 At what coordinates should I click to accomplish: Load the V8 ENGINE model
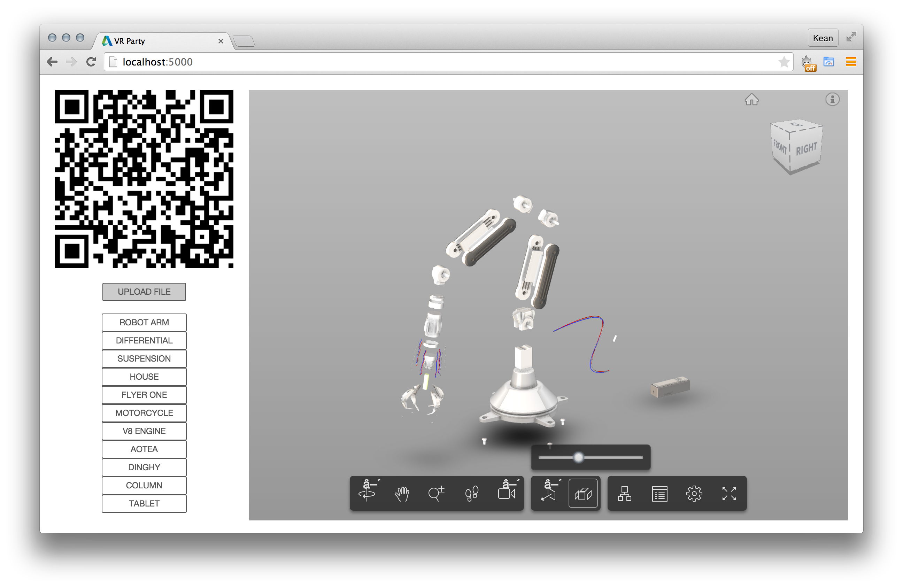click(144, 431)
